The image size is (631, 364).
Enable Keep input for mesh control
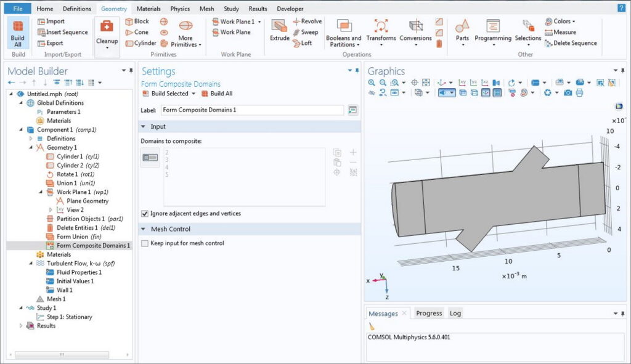pyautogui.click(x=145, y=243)
